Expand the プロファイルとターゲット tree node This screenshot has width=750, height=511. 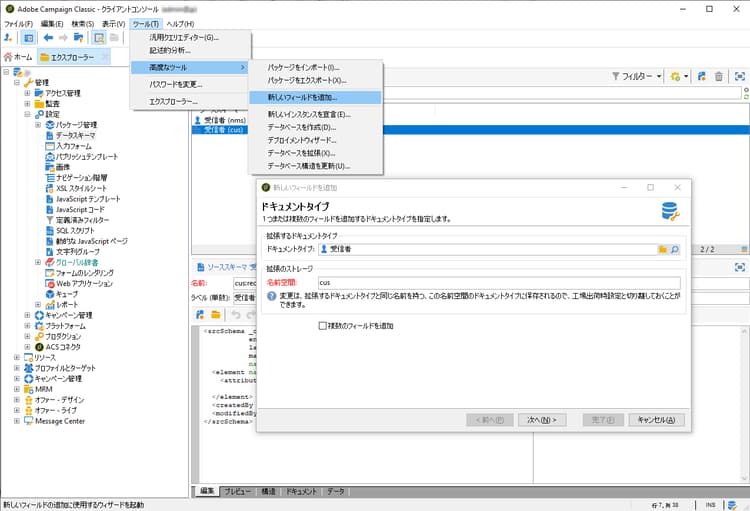pyautogui.click(x=17, y=368)
